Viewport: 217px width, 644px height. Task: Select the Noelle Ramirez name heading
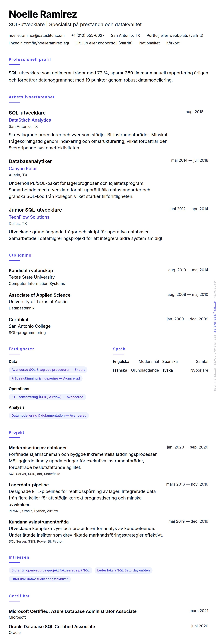pos(43,14)
